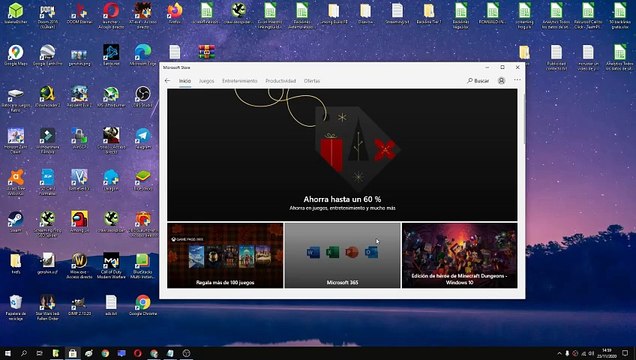Open the Store three-dots more menu
636x360 pixels.
tap(517, 80)
